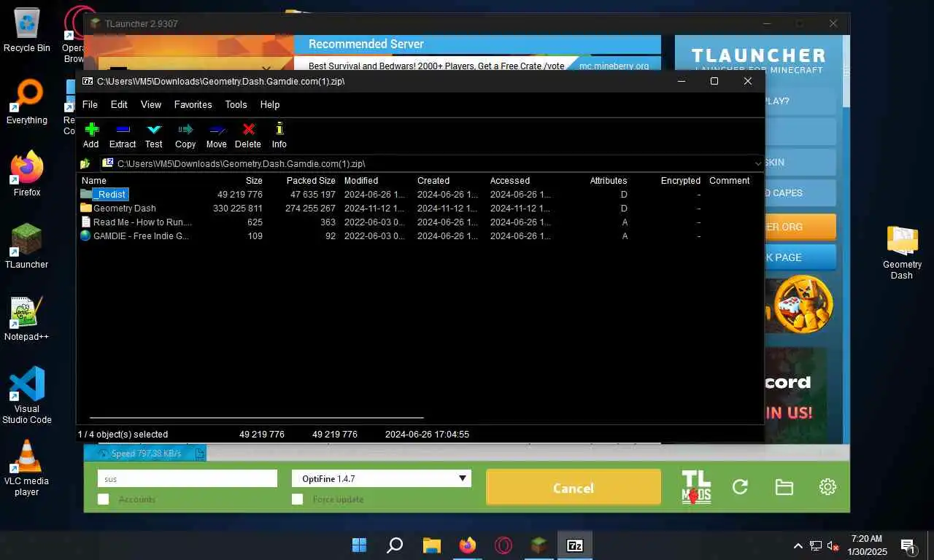Click mc.mineberry.org server address

(x=614, y=66)
